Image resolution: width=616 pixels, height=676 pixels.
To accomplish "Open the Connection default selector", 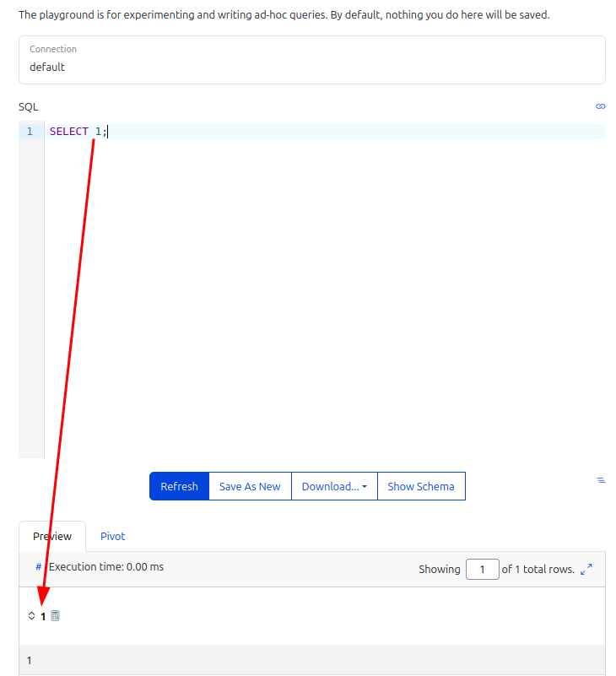I will (x=312, y=60).
